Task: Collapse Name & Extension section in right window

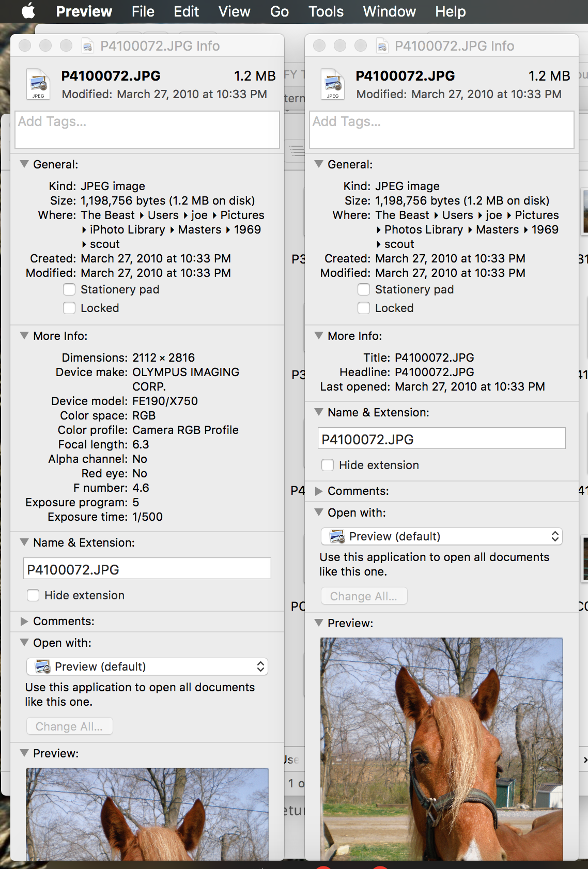Action: coord(319,412)
